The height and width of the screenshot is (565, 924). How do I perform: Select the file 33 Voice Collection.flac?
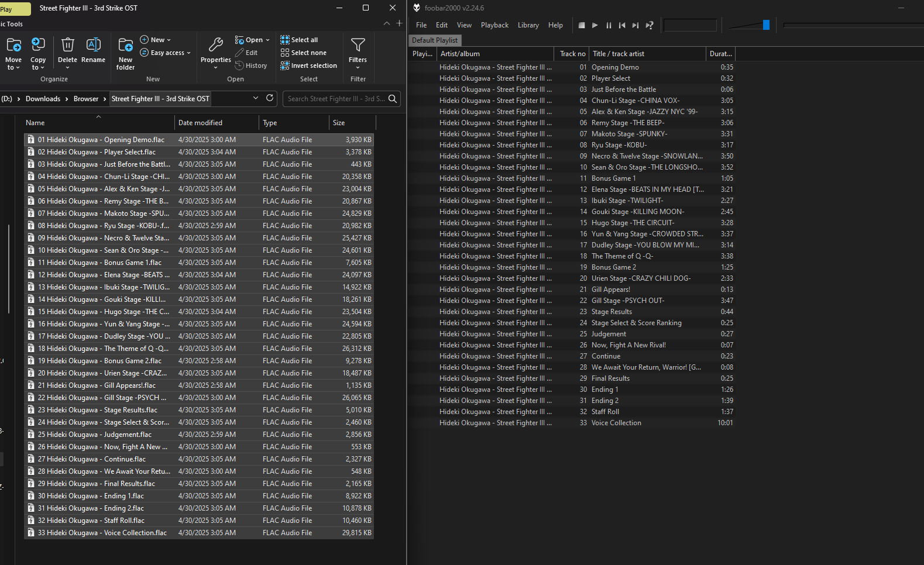coord(199,533)
